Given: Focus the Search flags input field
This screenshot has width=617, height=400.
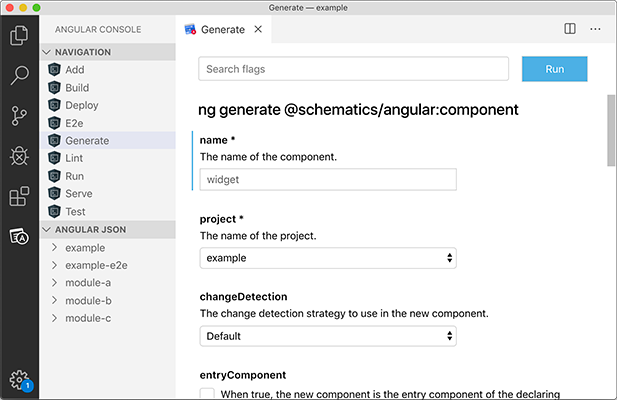Looking at the screenshot, I should pyautogui.click(x=353, y=69).
